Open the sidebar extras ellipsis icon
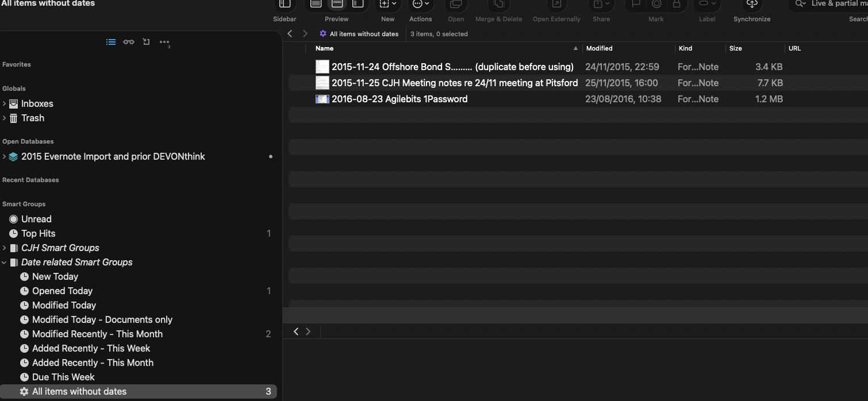The width and height of the screenshot is (868, 401). click(x=164, y=42)
